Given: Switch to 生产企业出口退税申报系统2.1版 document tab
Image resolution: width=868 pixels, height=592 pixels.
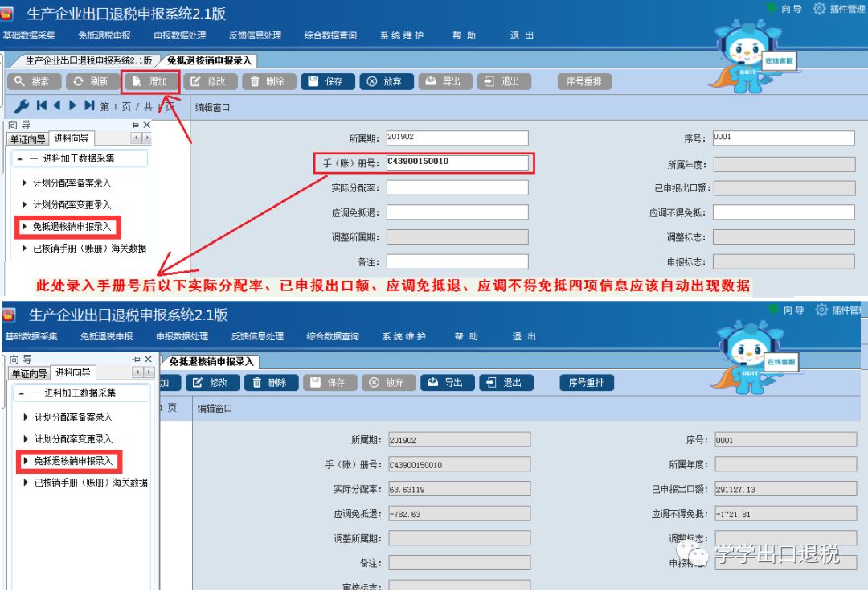Looking at the screenshot, I should coord(88,60).
